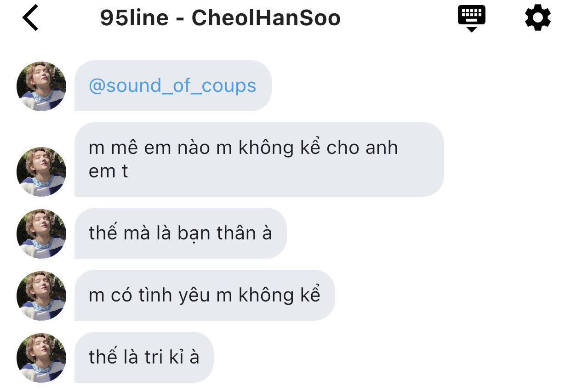The image size is (571, 392).
Task: Tap the '95line - CheolHanSoo' chat title
Action: tap(220, 18)
